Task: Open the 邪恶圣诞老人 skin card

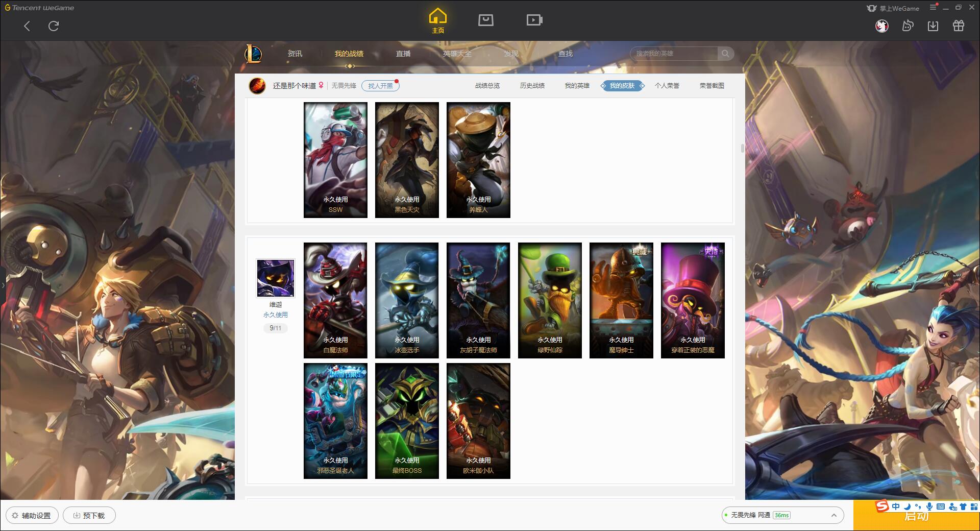Action: tap(335, 421)
